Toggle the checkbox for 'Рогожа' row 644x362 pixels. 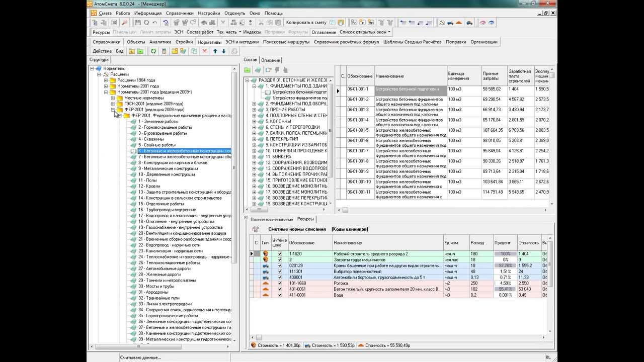coord(280,284)
